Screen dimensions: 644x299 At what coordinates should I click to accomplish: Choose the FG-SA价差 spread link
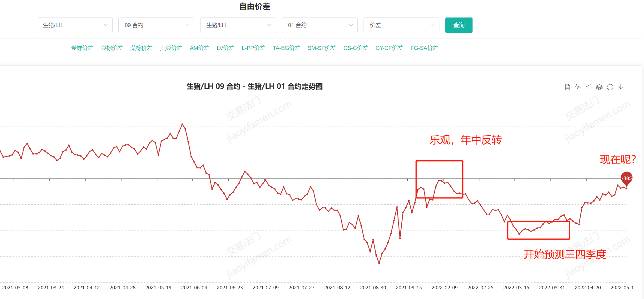pyautogui.click(x=424, y=48)
